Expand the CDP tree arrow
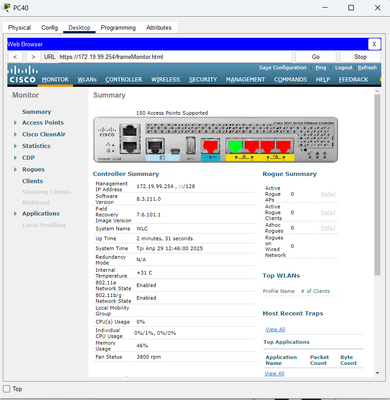The height and width of the screenshot is (400, 390). click(x=15, y=158)
